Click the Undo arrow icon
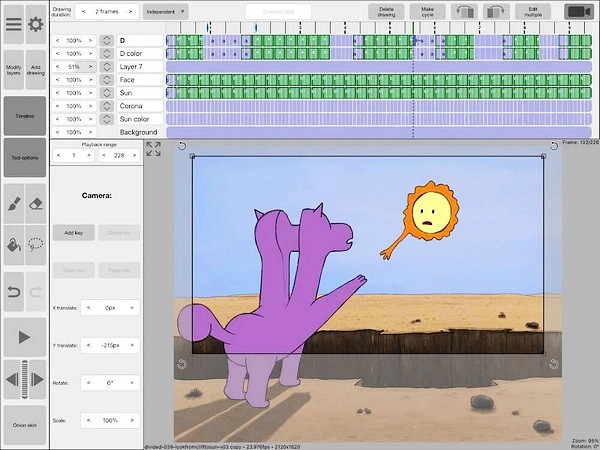The height and width of the screenshot is (450, 600). pos(13,291)
